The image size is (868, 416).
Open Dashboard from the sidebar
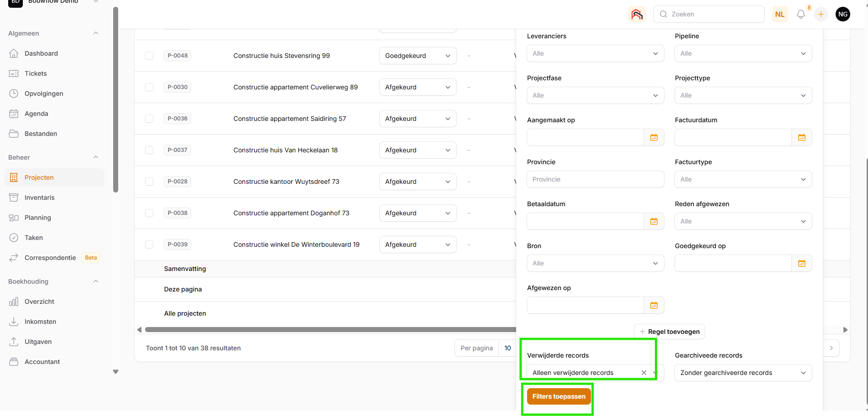tap(41, 53)
